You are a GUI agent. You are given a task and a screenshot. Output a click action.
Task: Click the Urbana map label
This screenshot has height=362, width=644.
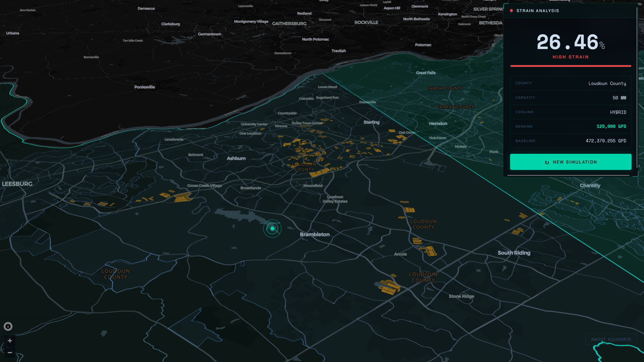pos(12,33)
